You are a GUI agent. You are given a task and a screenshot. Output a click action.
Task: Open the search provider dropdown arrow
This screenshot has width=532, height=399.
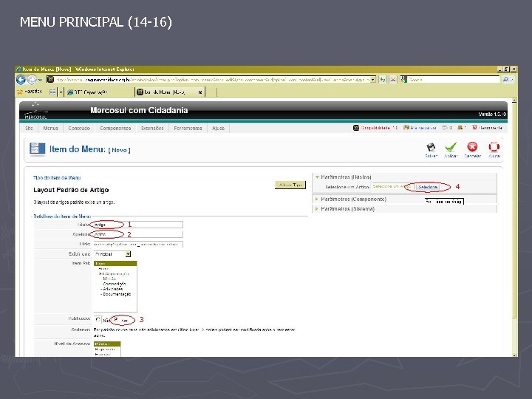point(512,80)
